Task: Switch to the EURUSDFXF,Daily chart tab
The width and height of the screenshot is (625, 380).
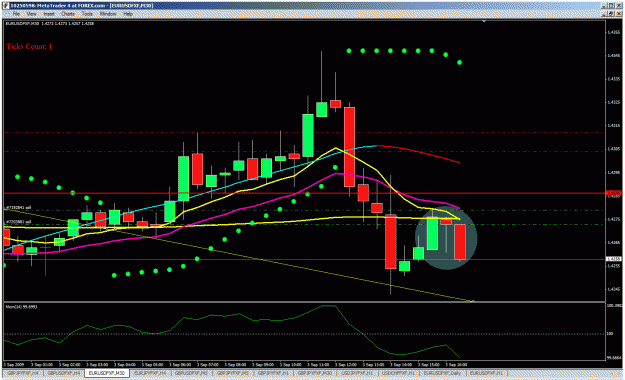Action: [442, 373]
